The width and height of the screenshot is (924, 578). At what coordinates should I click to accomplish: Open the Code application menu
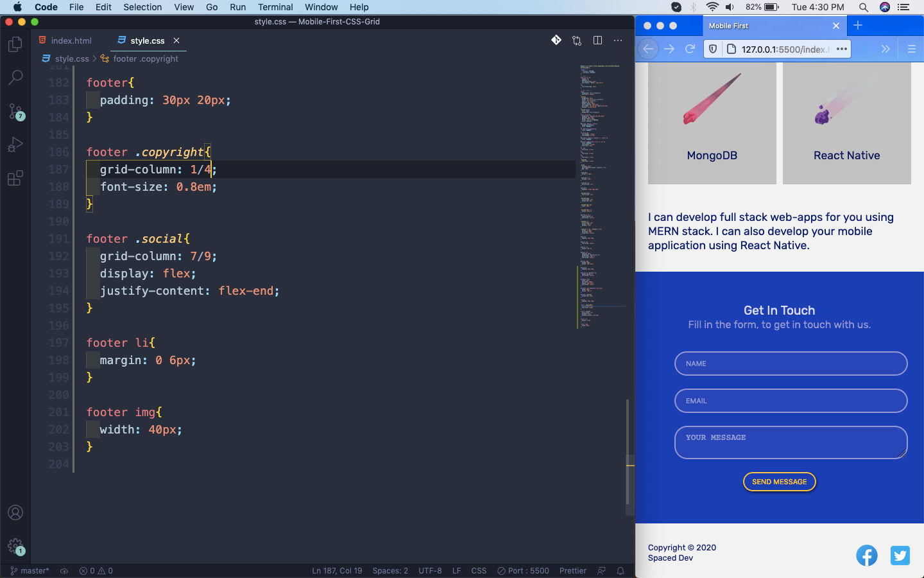tap(46, 7)
